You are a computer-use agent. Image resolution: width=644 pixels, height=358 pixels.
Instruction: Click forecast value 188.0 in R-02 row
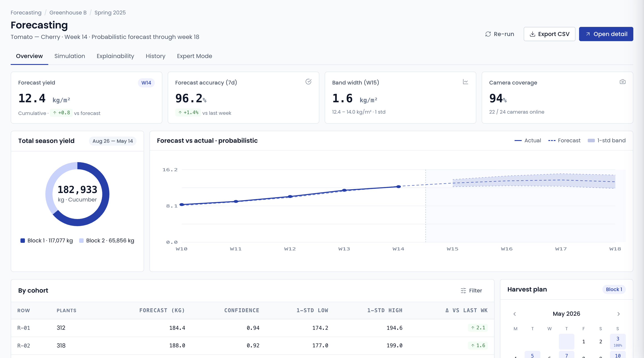[x=177, y=346]
